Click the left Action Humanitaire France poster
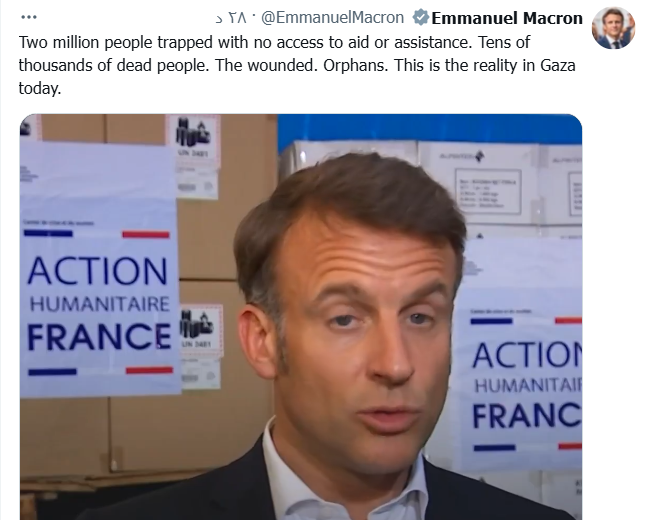 click(x=100, y=268)
